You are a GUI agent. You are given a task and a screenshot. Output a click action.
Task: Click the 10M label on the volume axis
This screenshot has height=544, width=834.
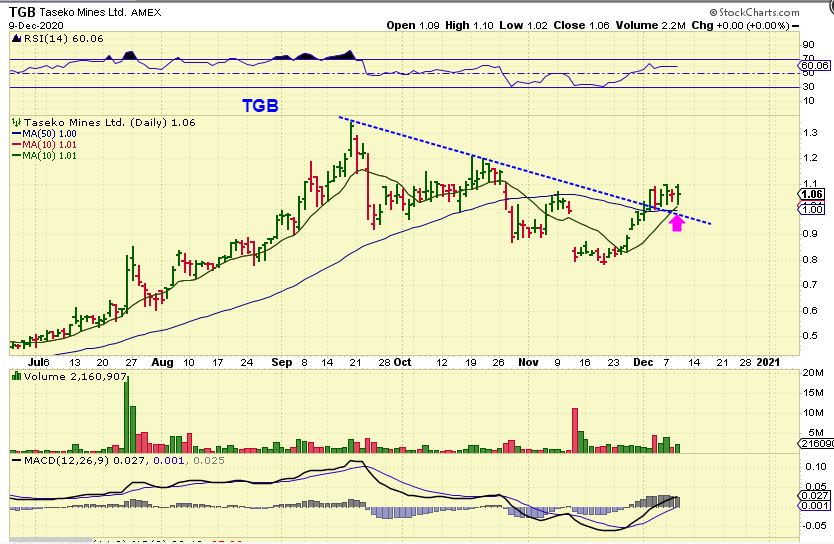pyautogui.click(x=813, y=413)
